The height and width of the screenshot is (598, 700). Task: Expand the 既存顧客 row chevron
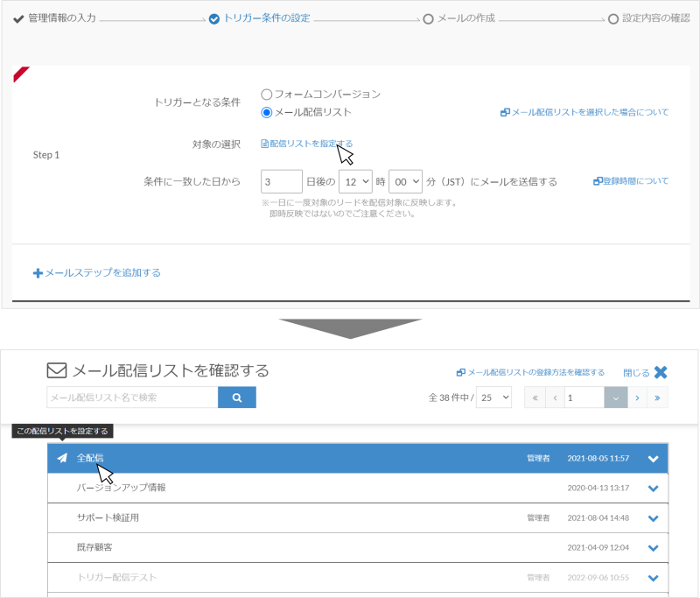[653, 548]
